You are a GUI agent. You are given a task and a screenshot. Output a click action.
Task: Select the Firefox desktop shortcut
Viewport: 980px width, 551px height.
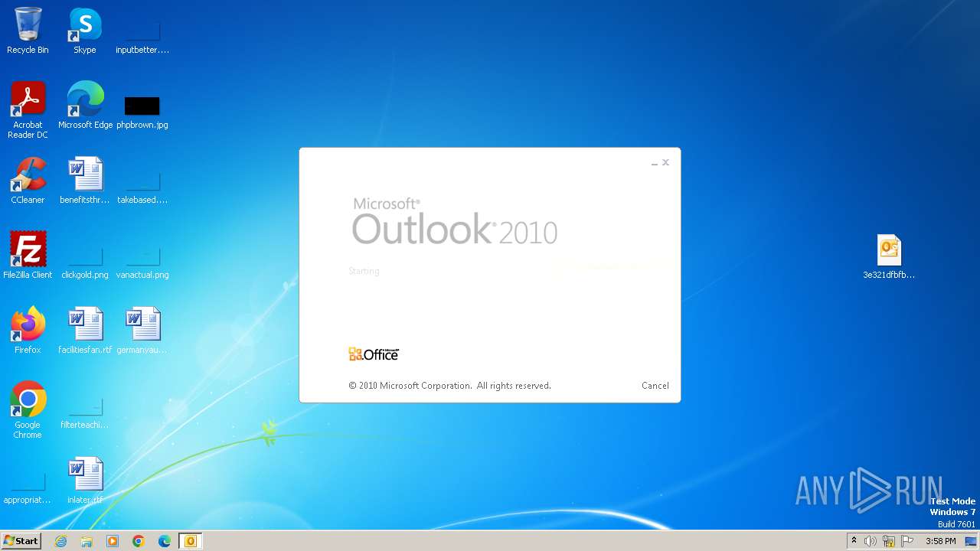[28, 331]
